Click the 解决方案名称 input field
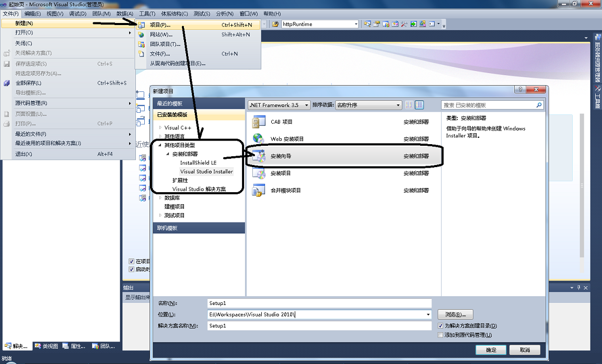The width and height of the screenshot is (602, 364). click(319, 326)
